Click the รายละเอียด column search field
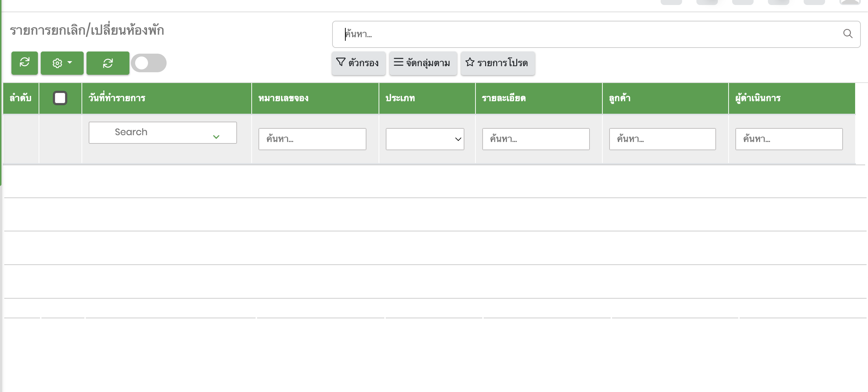This screenshot has height=392, width=868. tap(536, 139)
